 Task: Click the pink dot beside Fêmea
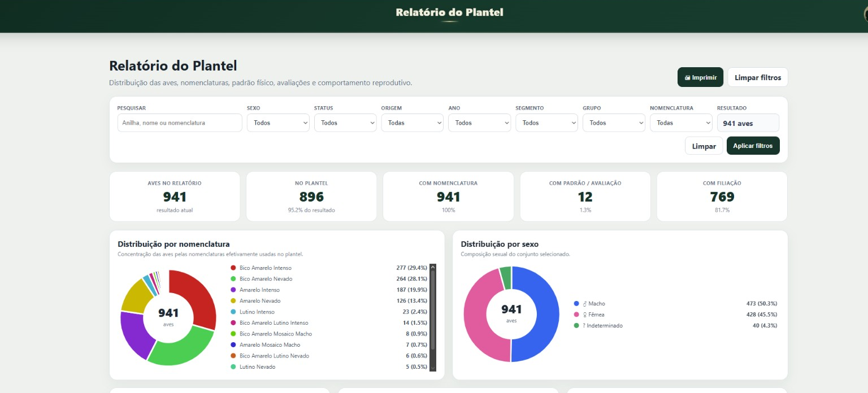[x=576, y=315]
